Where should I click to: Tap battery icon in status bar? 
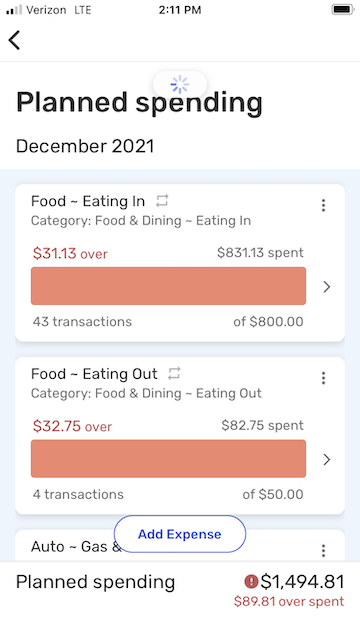click(343, 9)
